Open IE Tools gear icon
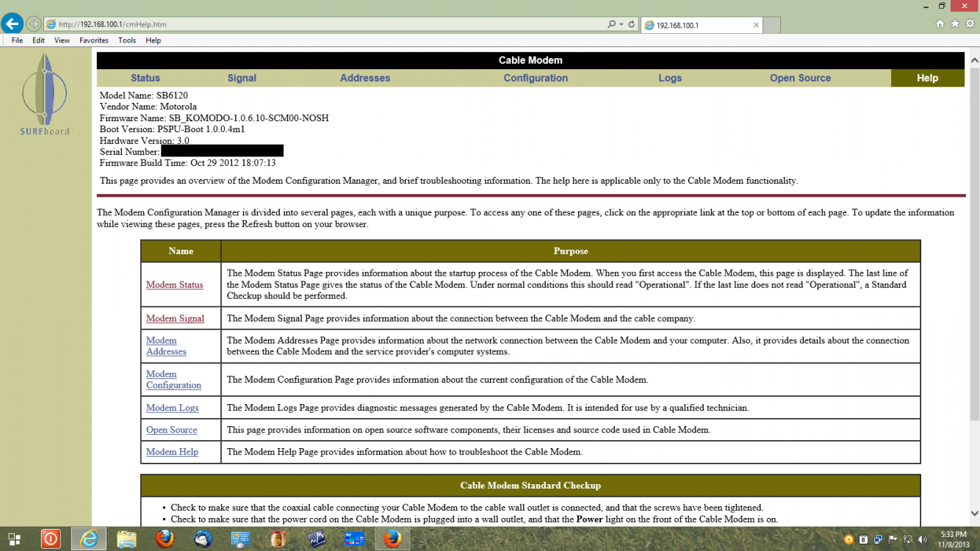 click(x=970, y=24)
